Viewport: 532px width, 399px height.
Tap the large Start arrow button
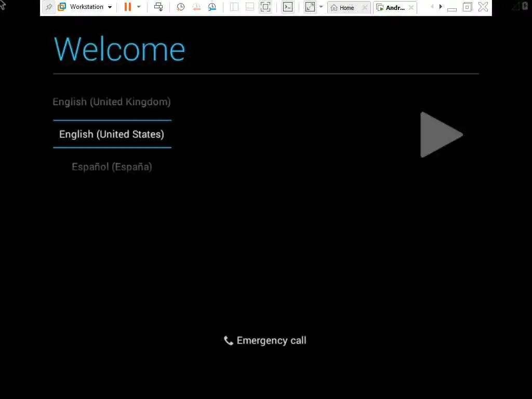click(441, 135)
